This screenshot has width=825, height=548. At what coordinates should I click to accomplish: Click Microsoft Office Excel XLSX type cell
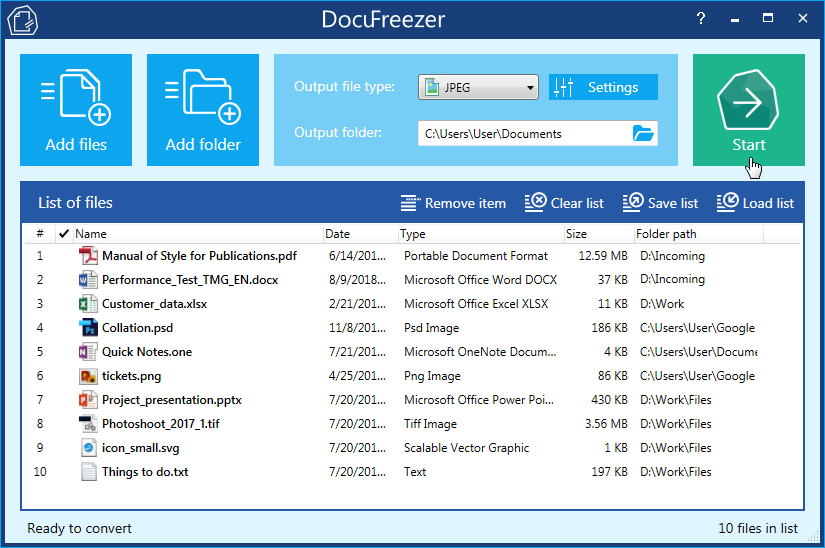pyautogui.click(x=476, y=304)
